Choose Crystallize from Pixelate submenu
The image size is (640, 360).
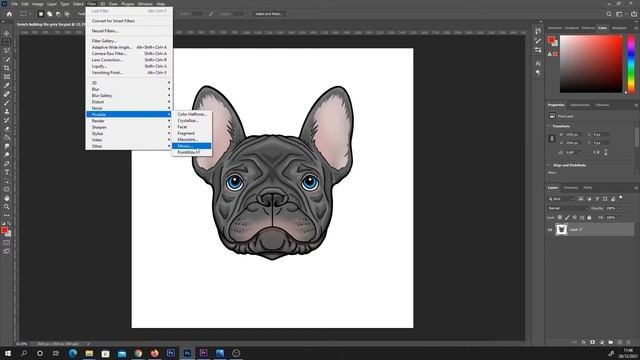click(x=191, y=120)
